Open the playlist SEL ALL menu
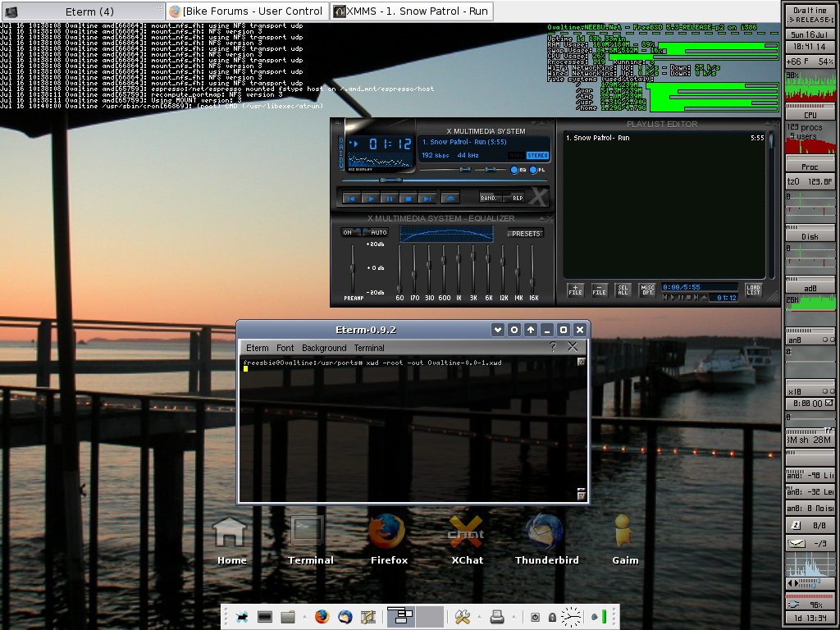 [623, 290]
